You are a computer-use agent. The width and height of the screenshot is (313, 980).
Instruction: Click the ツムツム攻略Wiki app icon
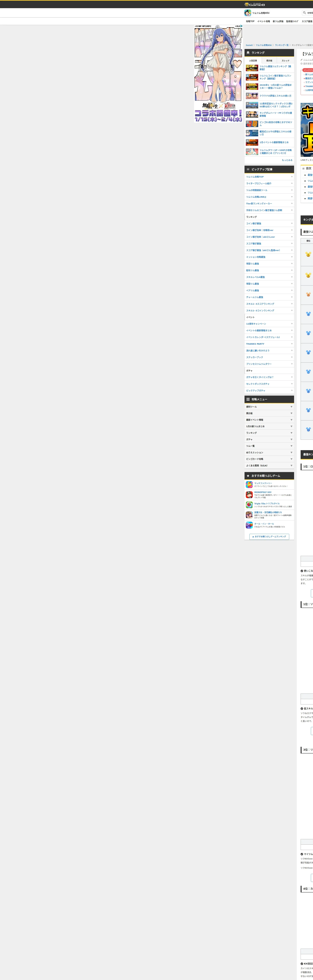pyautogui.click(x=248, y=13)
